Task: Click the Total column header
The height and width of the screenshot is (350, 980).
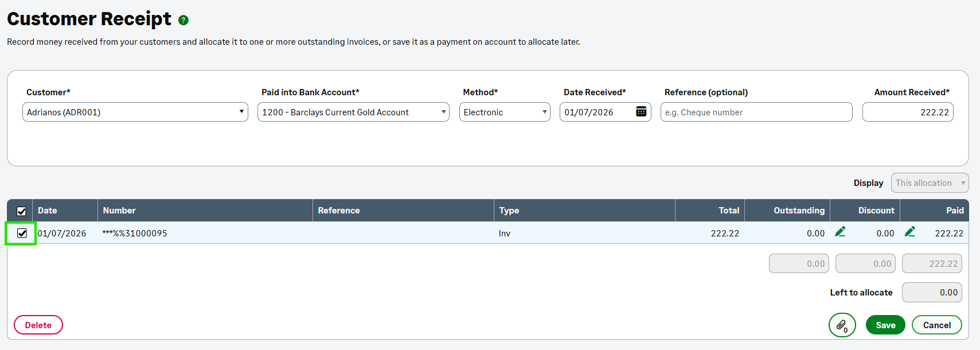Action: point(710,211)
